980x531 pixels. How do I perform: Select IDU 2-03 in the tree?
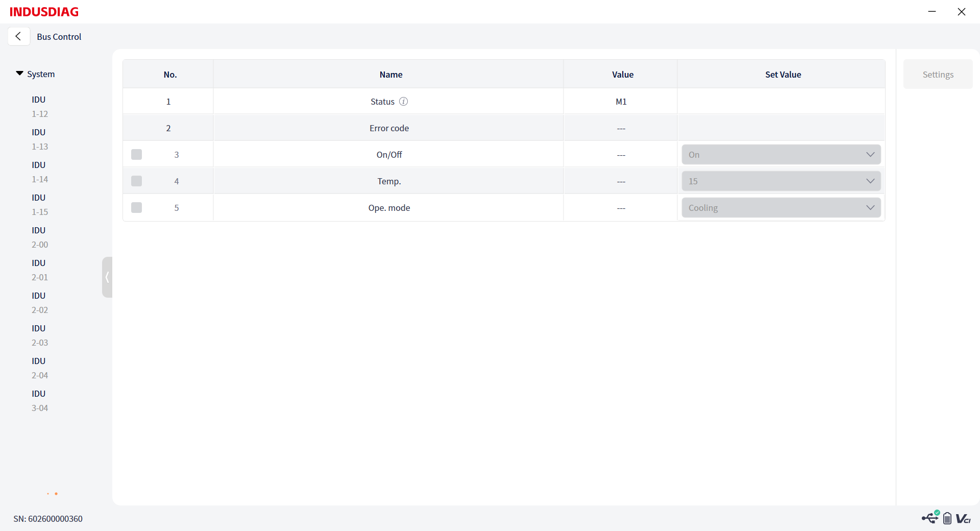(x=40, y=335)
